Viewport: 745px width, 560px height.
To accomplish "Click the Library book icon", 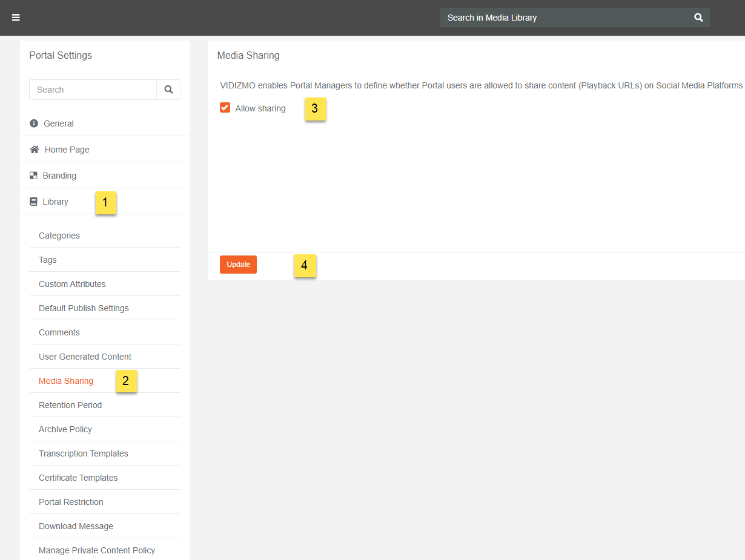I will pyautogui.click(x=34, y=202).
